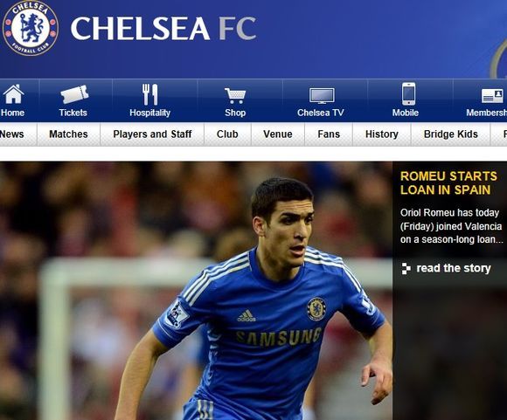Go to the Shop cart icon
Image resolution: width=507 pixels, height=420 pixels.
(x=235, y=96)
